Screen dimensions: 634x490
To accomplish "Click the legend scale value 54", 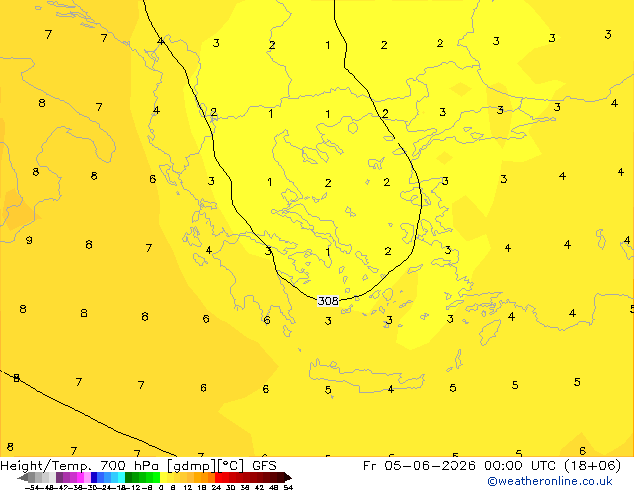I will click(288, 487).
